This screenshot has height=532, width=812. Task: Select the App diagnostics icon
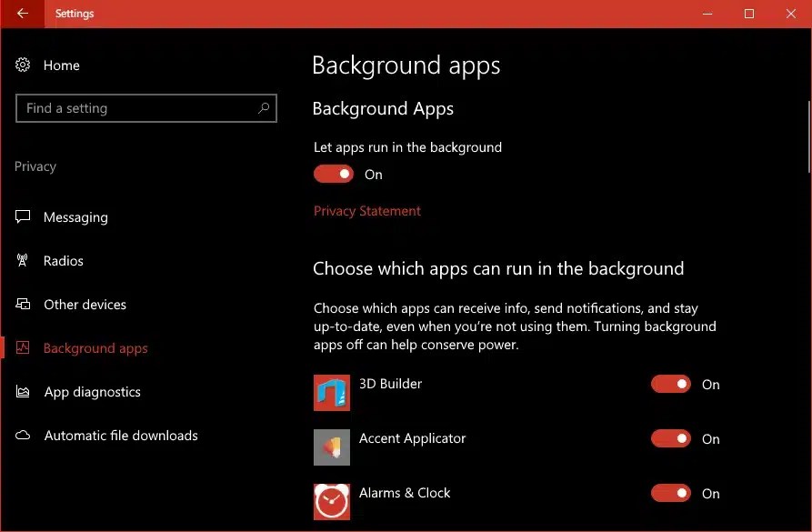point(23,391)
